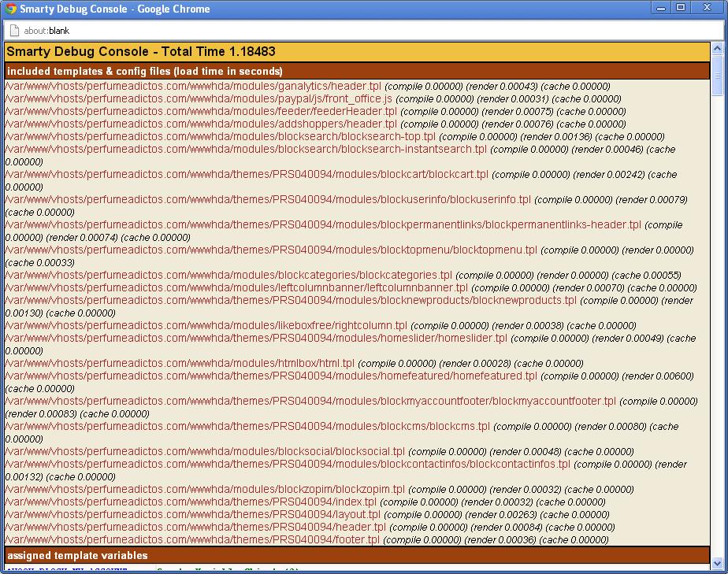Select the addshoppers/header.tpl path
This screenshot has width=728, height=574.
(201, 124)
